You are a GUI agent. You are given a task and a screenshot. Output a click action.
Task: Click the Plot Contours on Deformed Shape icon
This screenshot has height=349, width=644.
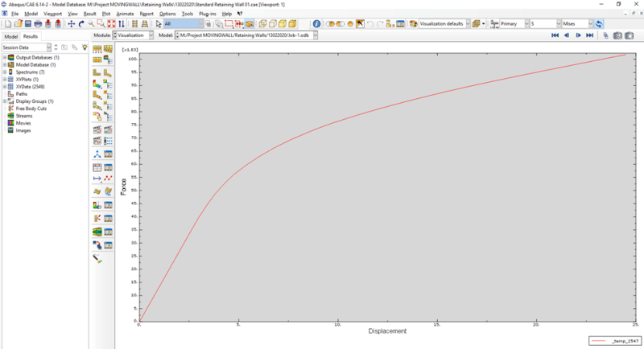97,84
